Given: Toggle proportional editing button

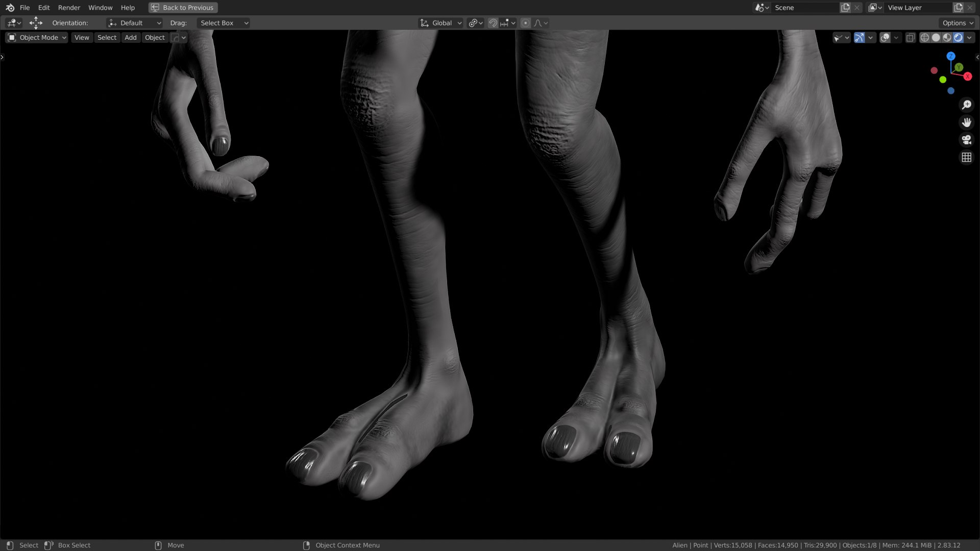Looking at the screenshot, I should pos(525,23).
